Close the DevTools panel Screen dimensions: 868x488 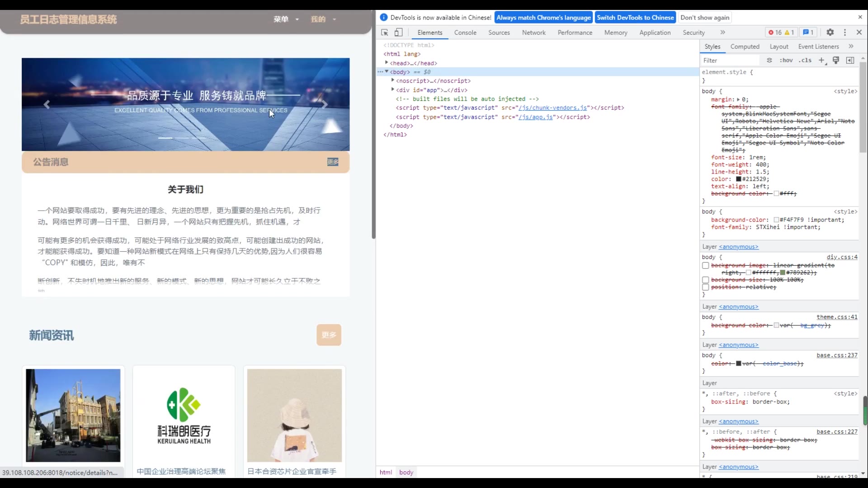click(859, 33)
